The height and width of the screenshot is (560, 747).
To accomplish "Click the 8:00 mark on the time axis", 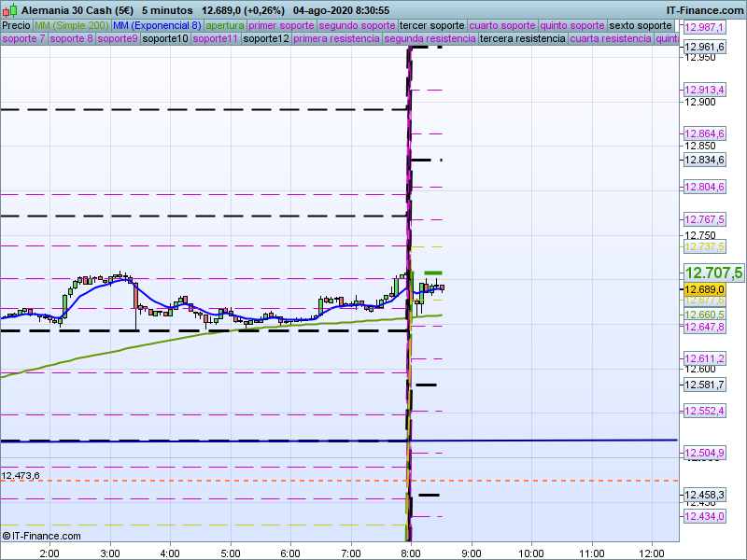I will [411, 553].
